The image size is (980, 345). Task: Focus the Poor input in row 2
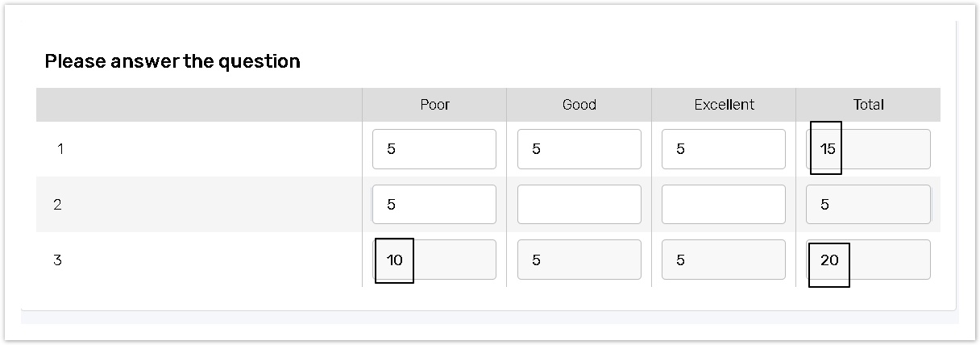[x=434, y=205]
